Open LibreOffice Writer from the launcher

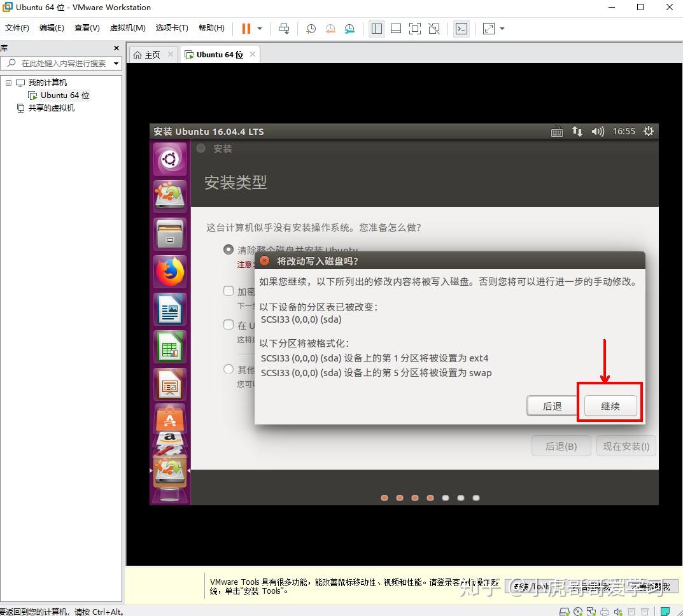[170, 309]
